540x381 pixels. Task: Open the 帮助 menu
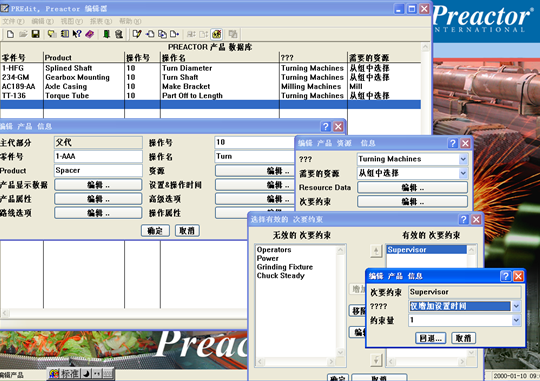pyautogui.click(x=130, y=21)
